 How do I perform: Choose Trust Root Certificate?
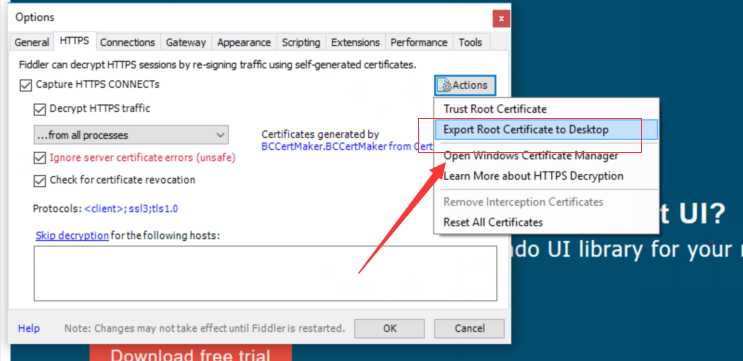pyautogui.click(x=546, y=109)
